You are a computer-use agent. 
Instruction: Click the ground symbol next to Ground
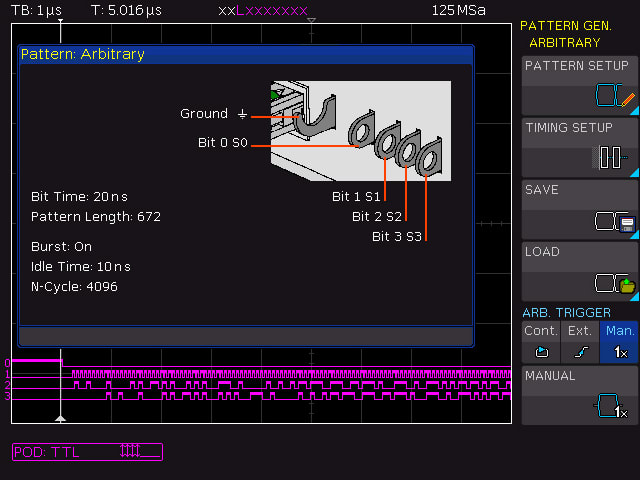[242, 114]
